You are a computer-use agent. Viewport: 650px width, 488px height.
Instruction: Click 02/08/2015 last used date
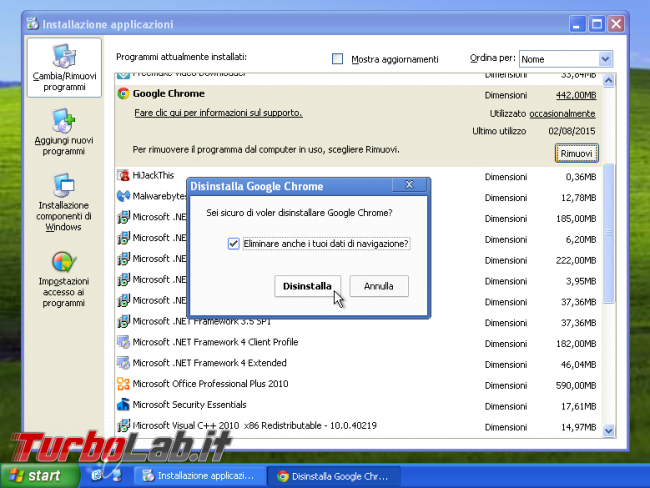click(572, 131)
